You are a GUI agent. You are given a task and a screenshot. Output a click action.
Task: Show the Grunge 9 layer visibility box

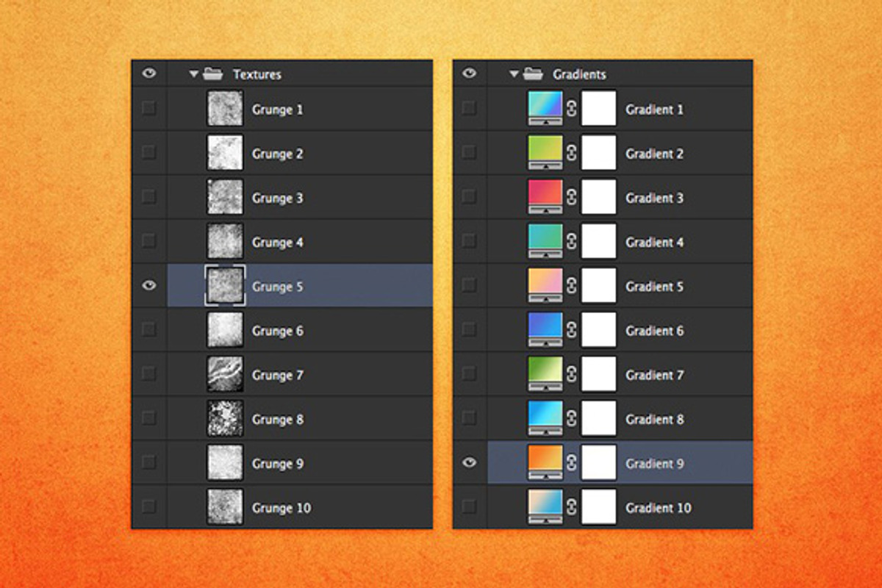coord(149,462)
